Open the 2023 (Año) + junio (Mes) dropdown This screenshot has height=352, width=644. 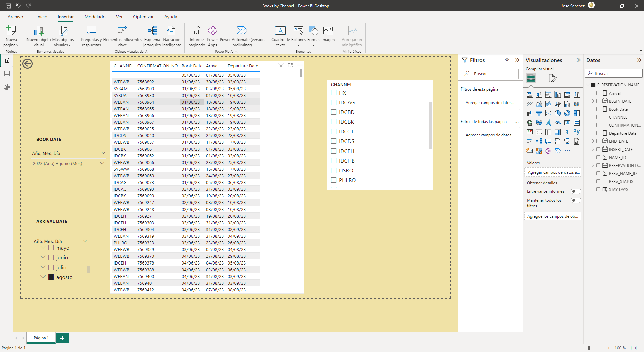(68, 163)
